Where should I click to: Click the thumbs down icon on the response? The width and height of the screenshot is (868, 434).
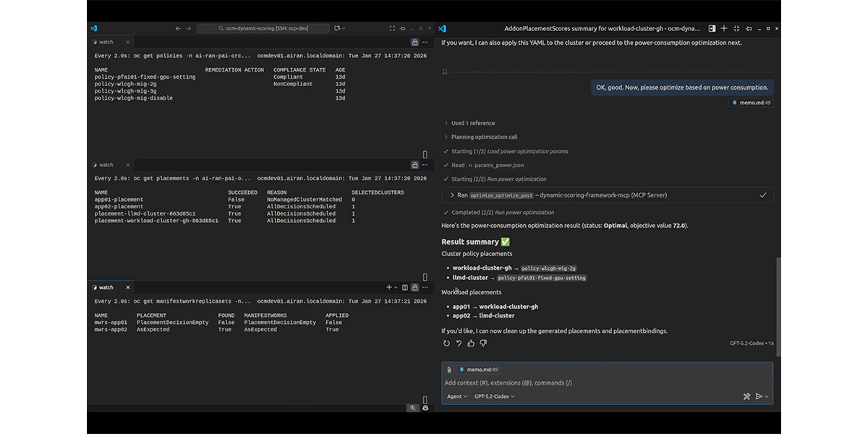pos(483,344)
